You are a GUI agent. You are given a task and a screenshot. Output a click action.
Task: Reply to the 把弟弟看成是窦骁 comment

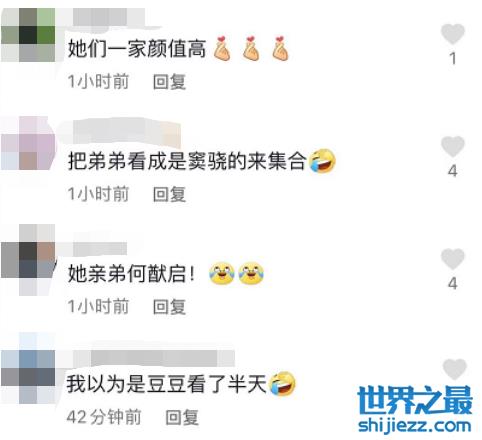point(169,194)
